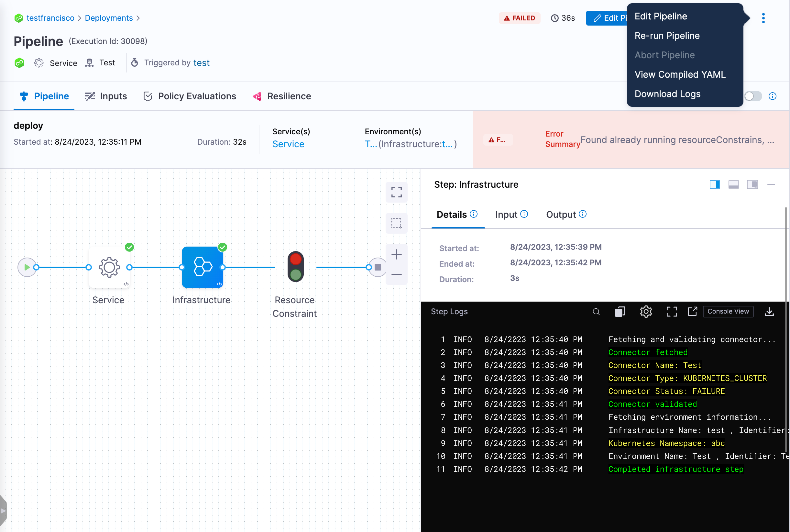Image resolution: width=790 pixels, height=532 pixels.
Task: Switch step details to bottom panel layout
Action: (733, 184)
